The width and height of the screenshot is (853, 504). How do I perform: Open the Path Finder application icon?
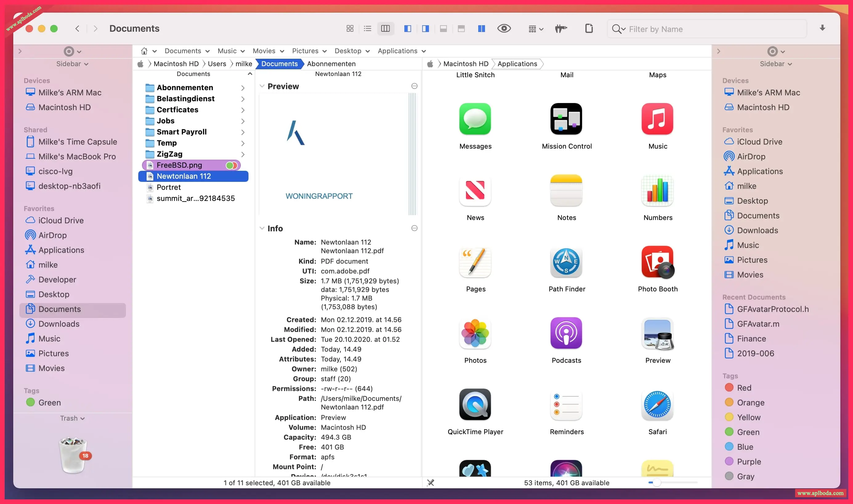point(566,262)
